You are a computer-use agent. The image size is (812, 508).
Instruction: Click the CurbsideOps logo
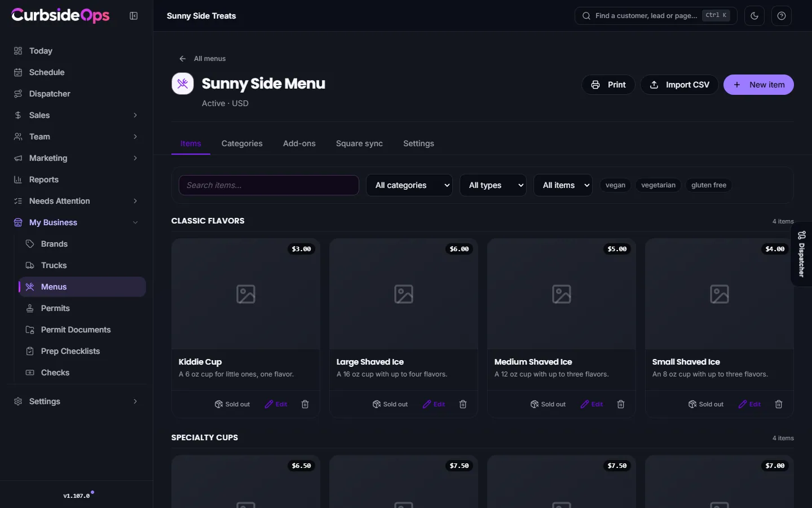tap(60, 15)
